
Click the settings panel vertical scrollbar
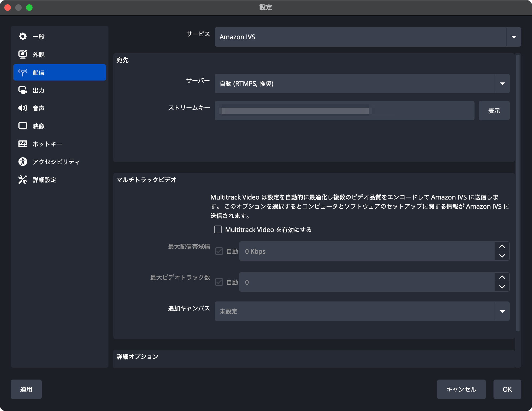click(518, 192)
